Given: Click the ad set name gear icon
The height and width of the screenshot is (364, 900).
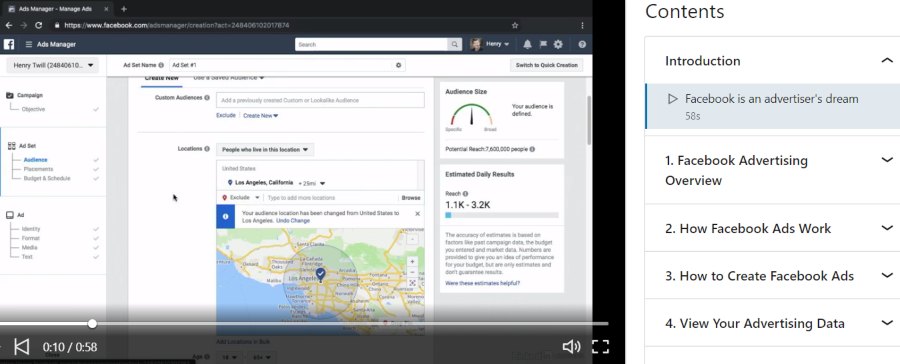Looking at the screenshot, I should 398,65.
